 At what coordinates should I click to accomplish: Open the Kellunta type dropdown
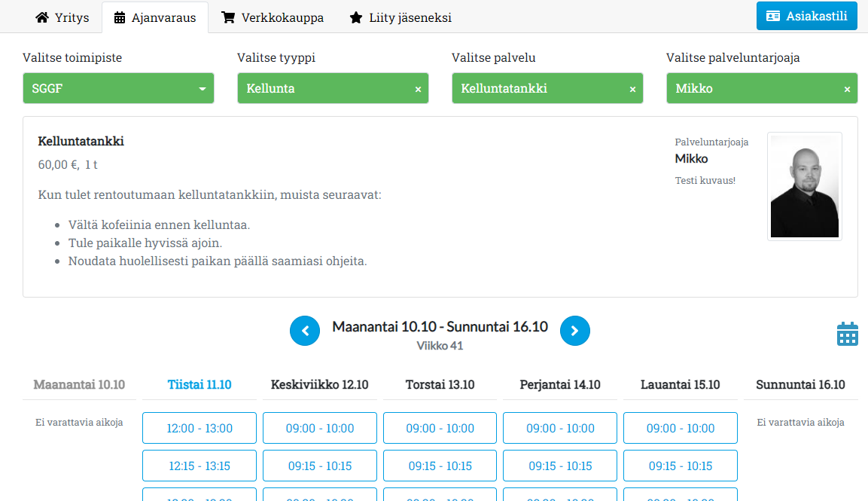(324, 88)
